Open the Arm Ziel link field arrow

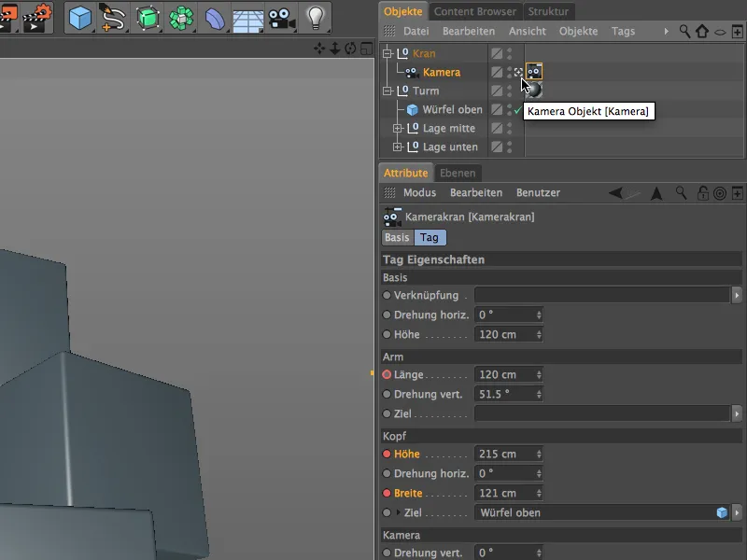pyautogui.click(x=737, y=413)
